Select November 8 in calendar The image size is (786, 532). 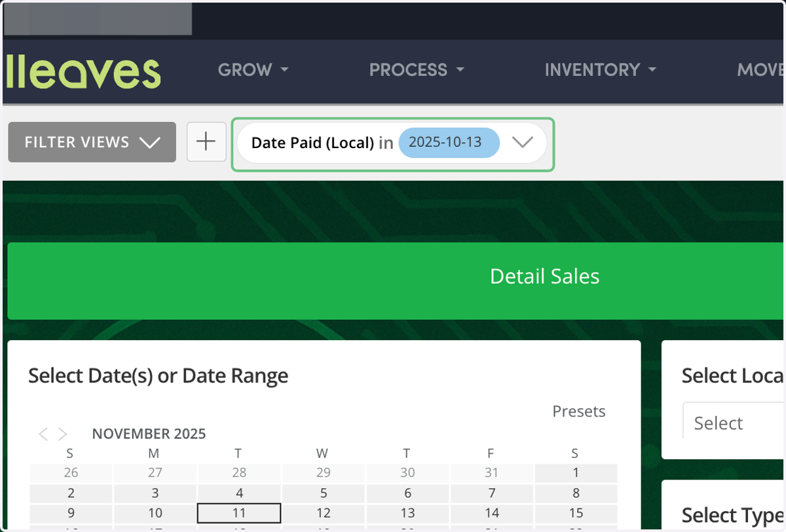point(576,493)
